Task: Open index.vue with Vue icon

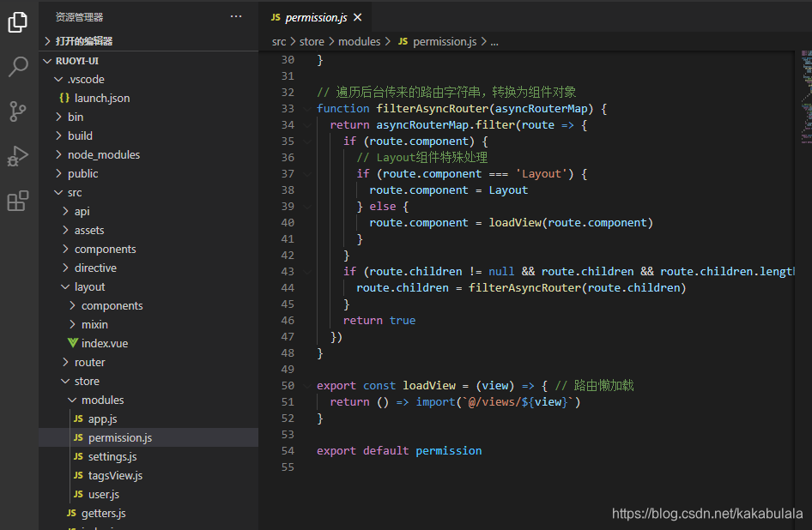Action: (x=99, y=343)
